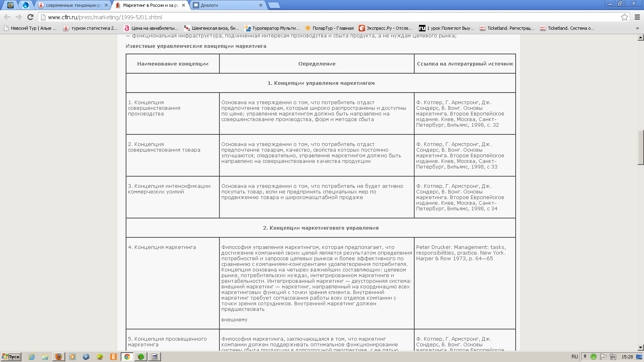Click the vertical scrollbar thumb

pyautogui.click(x=640, y=148)
